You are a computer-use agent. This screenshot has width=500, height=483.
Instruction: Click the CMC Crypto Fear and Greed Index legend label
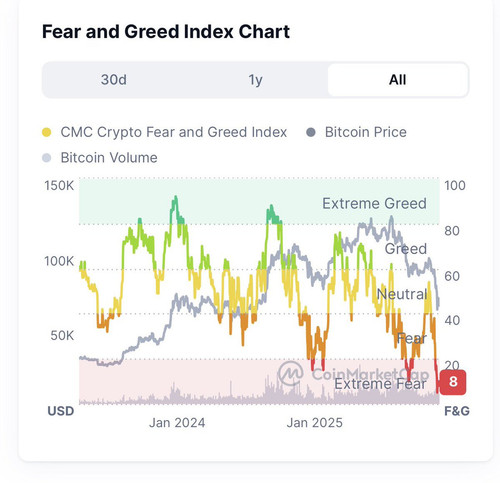[x=174, y=132]
